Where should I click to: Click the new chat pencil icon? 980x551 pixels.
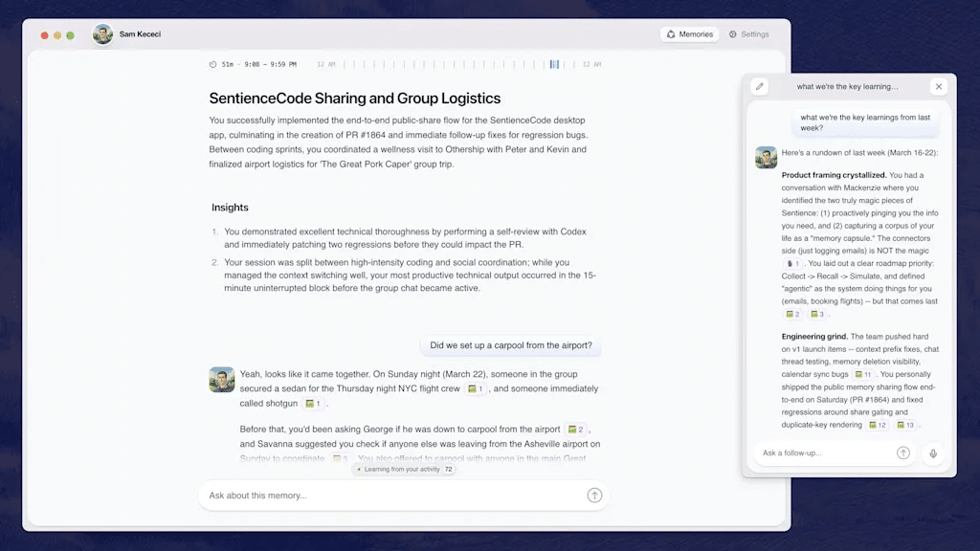pyautogui.click(x=760, y=86)
